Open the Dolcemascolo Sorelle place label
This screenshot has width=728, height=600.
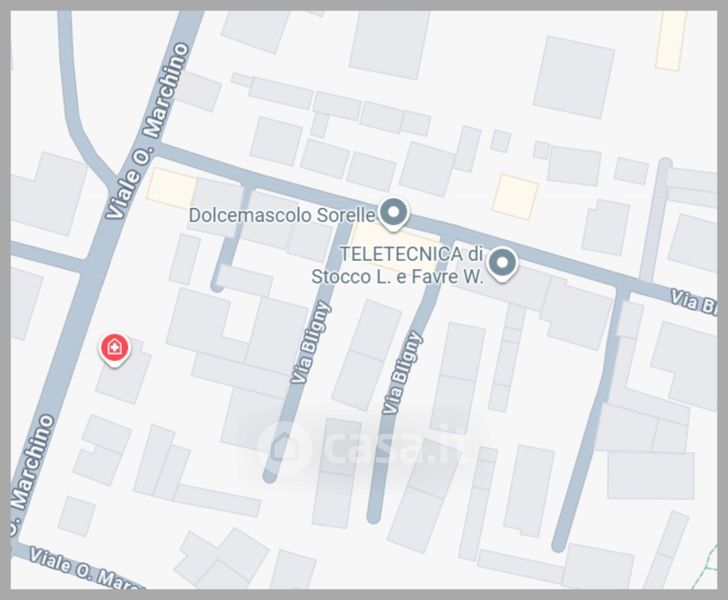pyautogui.click(x=282, y=215)
